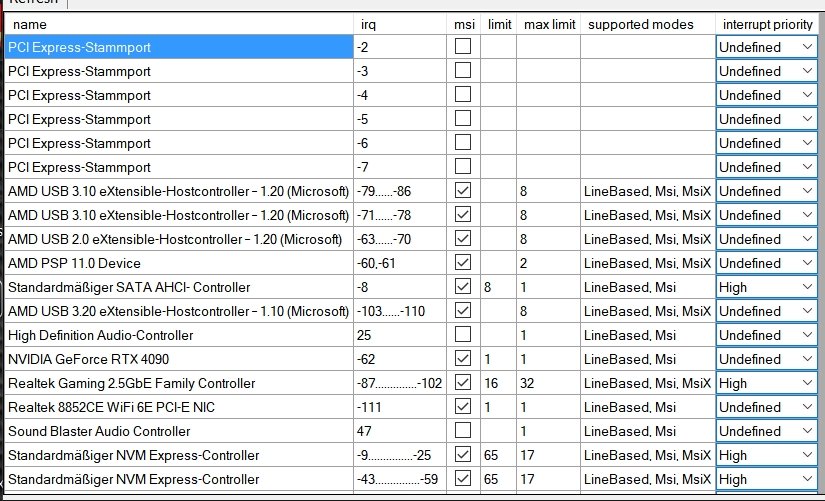825x501 pixels.
Task: Toggle msi for Realtek Gaming 2.5GbE Family Controller
Action: pyautogui.click(x=463, y=383)
